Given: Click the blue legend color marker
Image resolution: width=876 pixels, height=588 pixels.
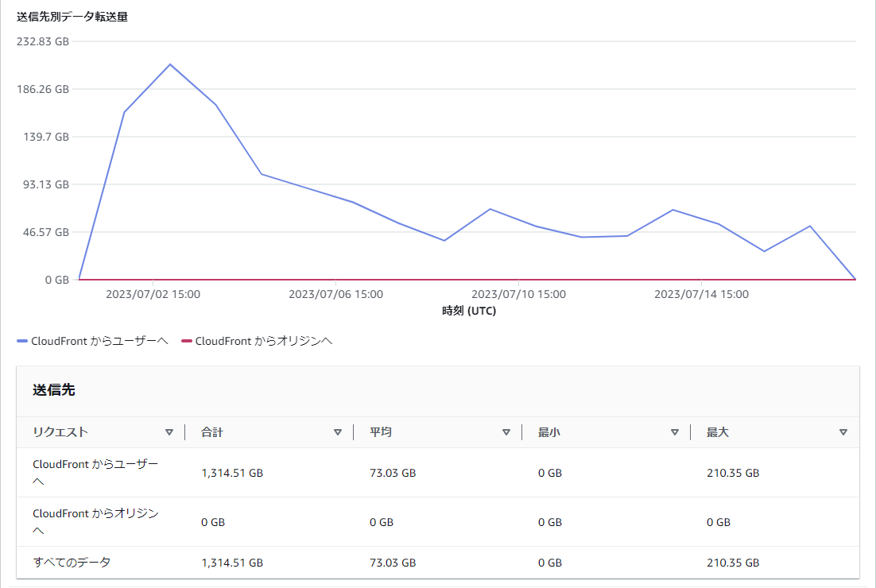Looking at the screenshot, I should pos(22,341).
